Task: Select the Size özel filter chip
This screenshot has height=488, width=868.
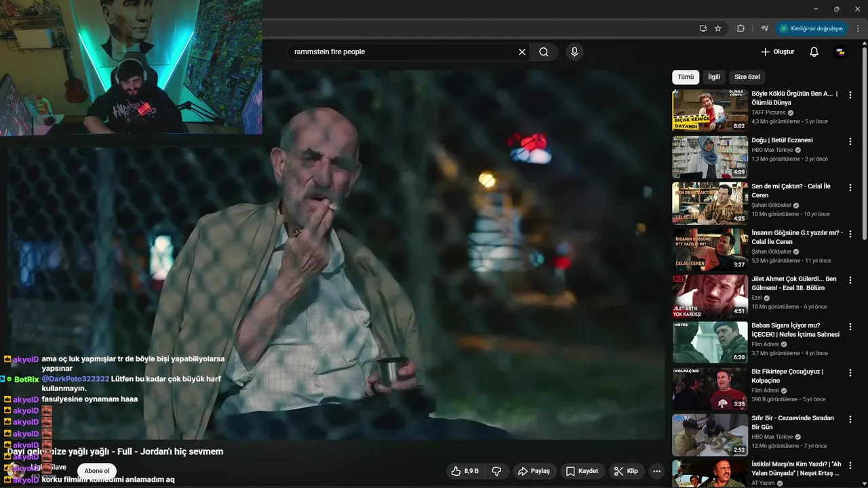Action: click(747, 77)
